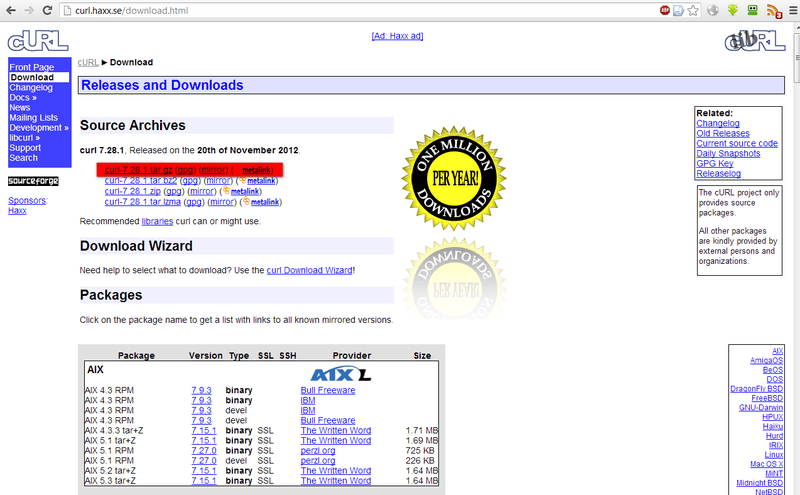Click the Haxx sponsor link
The width and height of the screenshot is (800, 495).
(17, 210)
